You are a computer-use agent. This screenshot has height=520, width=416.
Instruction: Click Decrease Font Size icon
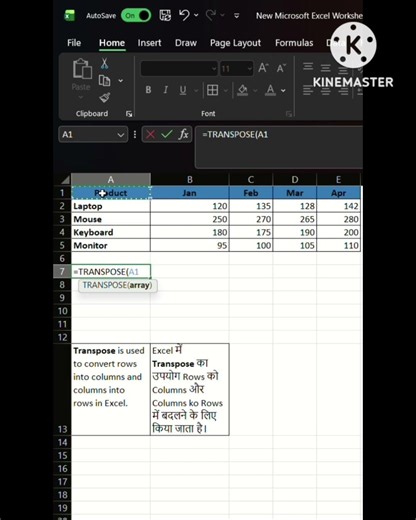[281, 68]
